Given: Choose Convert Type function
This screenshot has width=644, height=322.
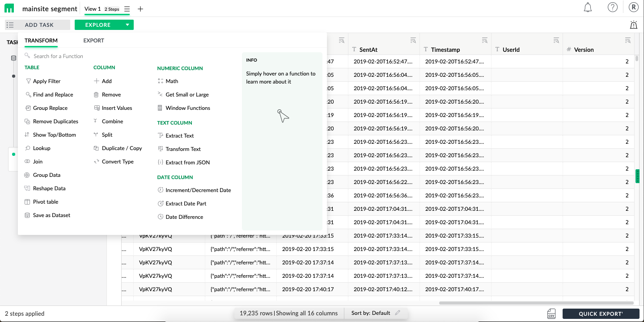Looking at the screenshot, I should (x=114, y=162).
